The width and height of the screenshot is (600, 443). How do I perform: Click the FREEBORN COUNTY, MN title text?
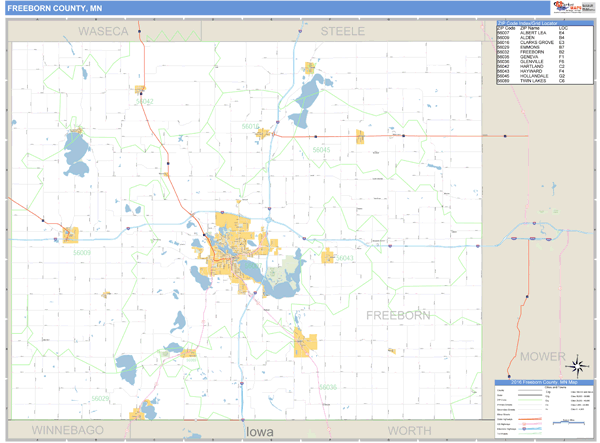(56, 9)
